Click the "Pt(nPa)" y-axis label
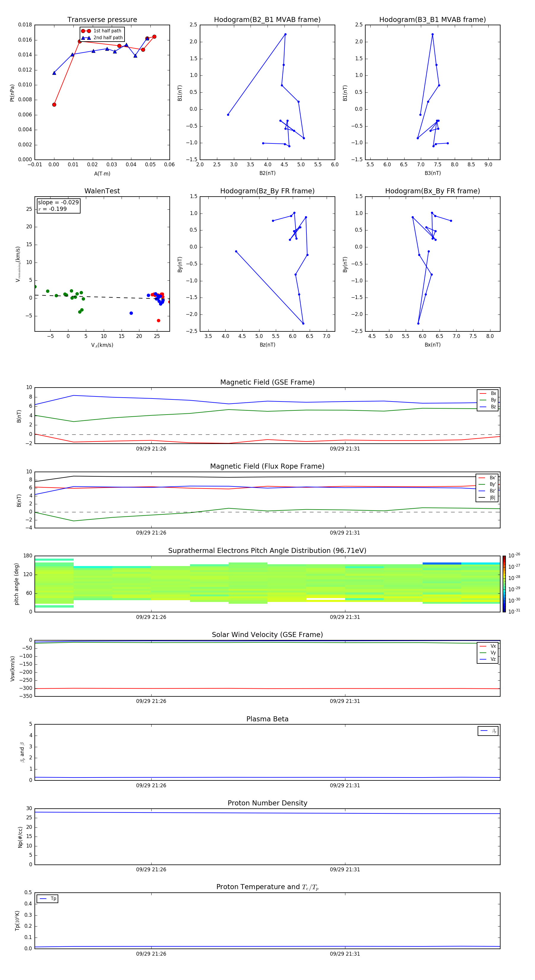Screen dimensions: 535x980 12,92
